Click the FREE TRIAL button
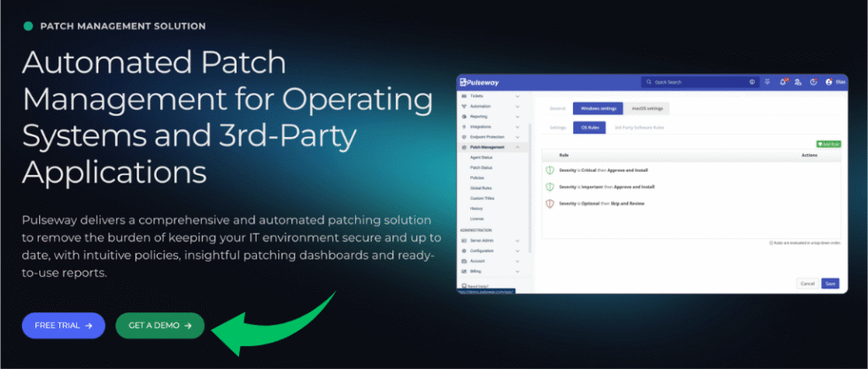 point(64,326)
